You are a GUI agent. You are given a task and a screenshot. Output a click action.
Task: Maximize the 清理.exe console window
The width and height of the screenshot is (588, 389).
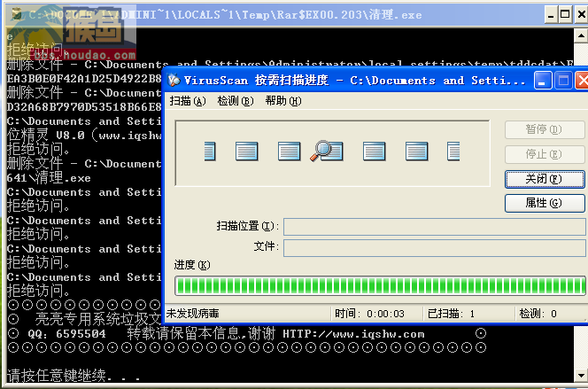coord(565,15)
